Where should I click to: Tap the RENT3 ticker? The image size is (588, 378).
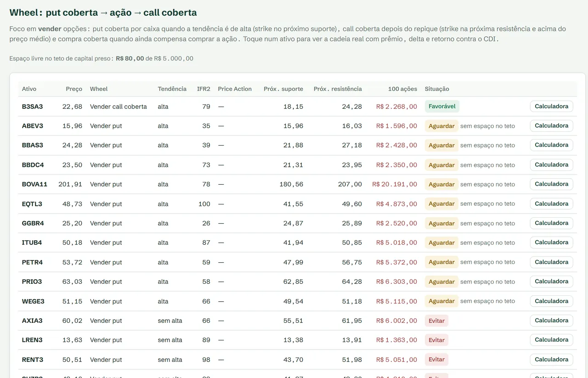coord(33,360)
